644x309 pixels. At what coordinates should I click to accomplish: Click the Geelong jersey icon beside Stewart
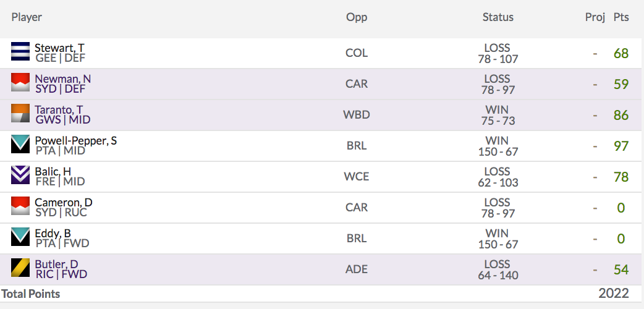20,51
